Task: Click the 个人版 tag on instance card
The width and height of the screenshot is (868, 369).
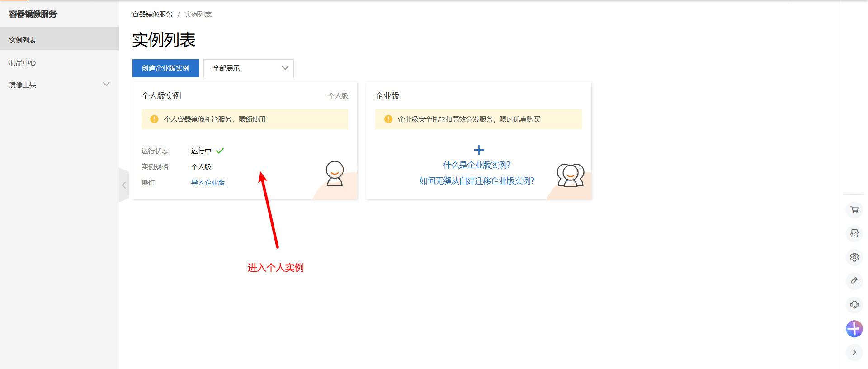Action: coord(338,96)
